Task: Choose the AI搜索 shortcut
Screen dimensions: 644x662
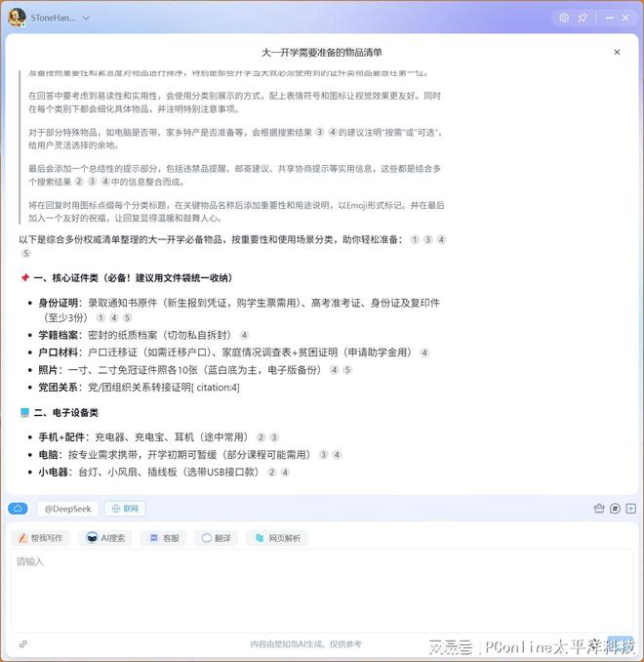Action: 105,538
